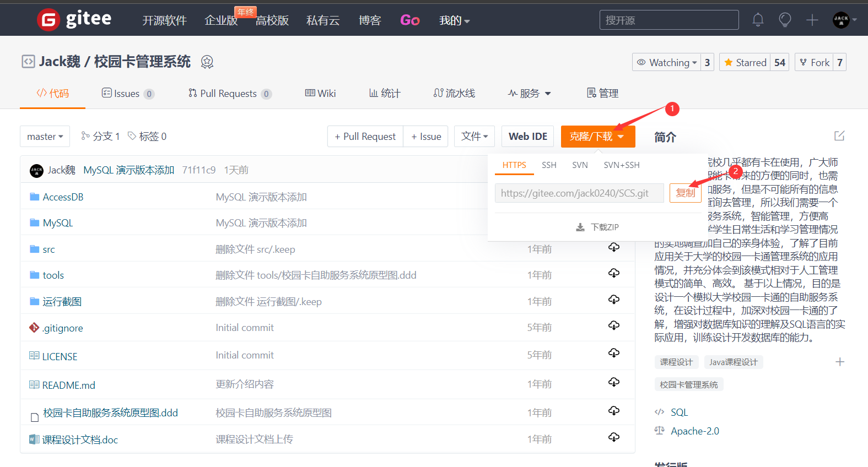Select the SVN clone tab
Viewport: 868px width, 467px height.
click(x=580, y=165)
